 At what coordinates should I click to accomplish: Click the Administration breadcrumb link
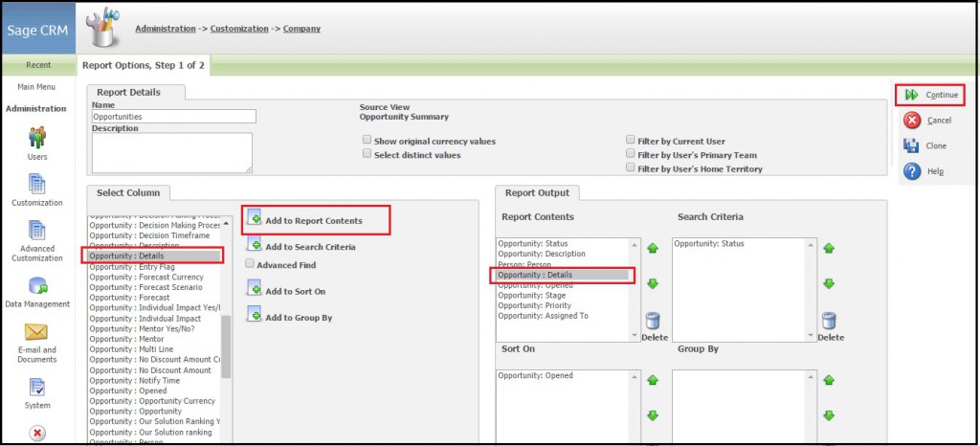click(165, 29)
